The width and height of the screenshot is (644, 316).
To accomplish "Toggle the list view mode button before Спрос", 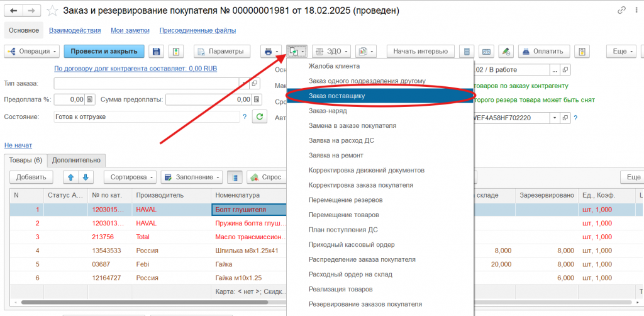I will [x=234, y=178].
